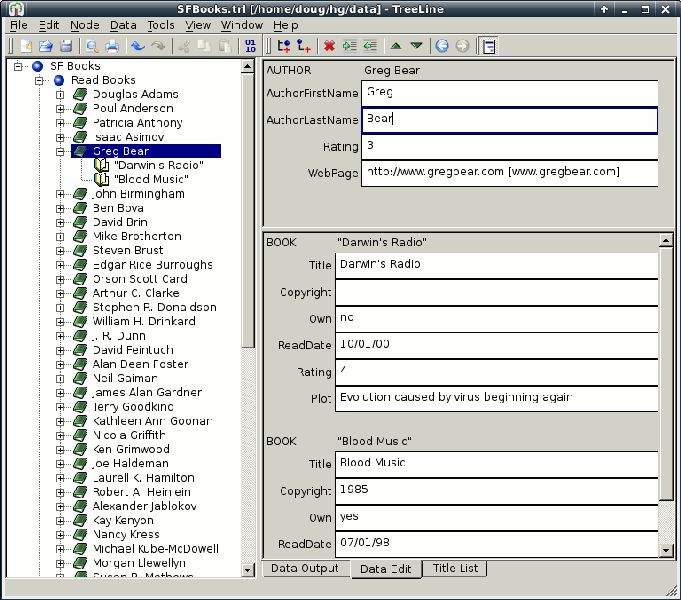Image resolution: width=681 pixels, height=600 pixels.
Task: Click the Move Down green triangle icon
Action: (417, 46)
